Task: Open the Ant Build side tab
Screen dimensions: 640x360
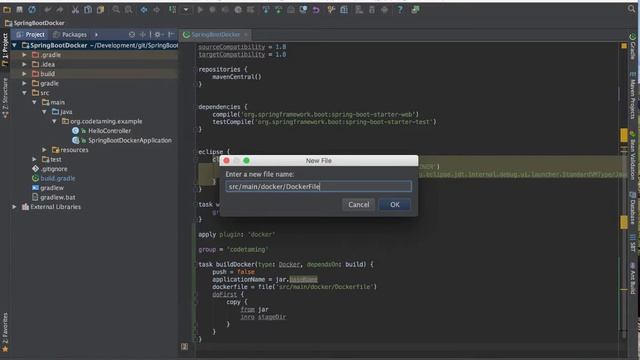Action: click(x=632, y=278)
